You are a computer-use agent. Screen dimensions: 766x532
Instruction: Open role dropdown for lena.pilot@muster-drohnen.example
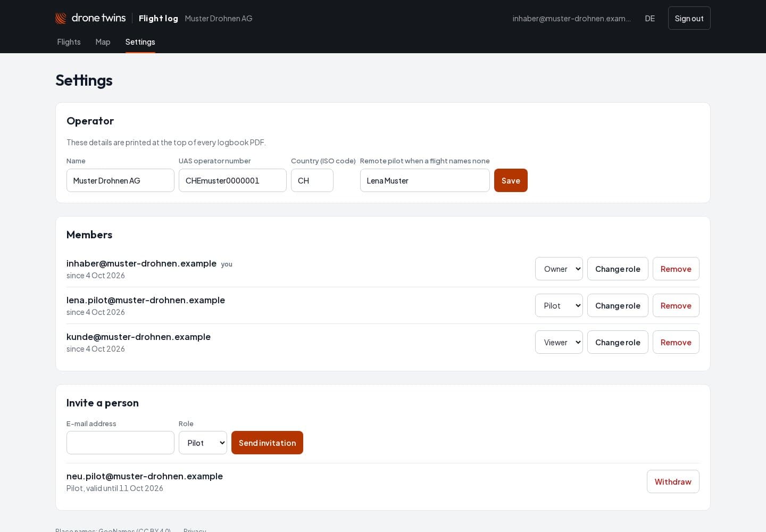[559, 305]
